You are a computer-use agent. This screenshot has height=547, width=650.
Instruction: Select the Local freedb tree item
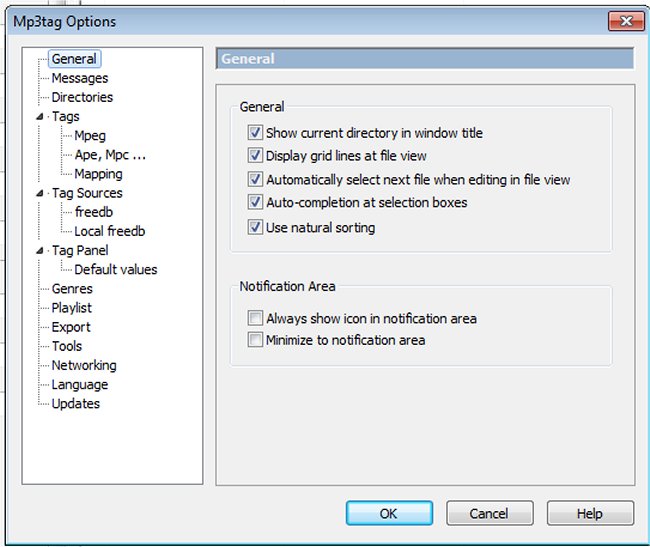tap(110, 231)
